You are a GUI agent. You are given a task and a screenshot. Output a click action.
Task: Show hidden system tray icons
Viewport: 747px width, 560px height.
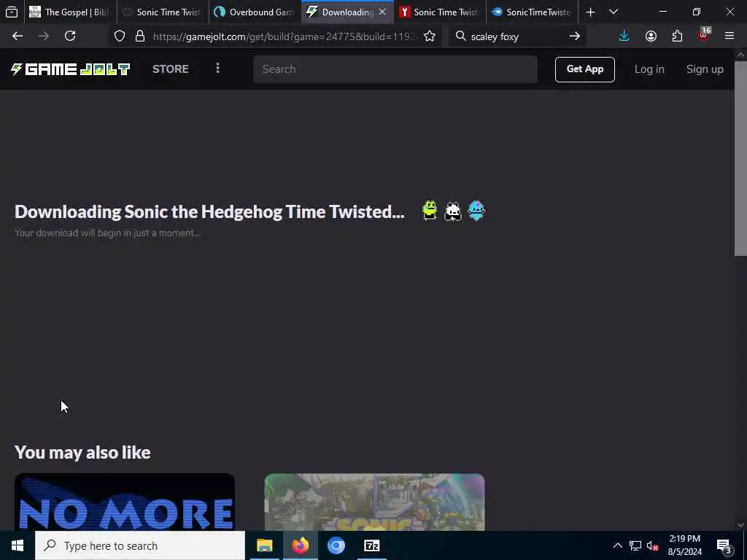(617, 545)
